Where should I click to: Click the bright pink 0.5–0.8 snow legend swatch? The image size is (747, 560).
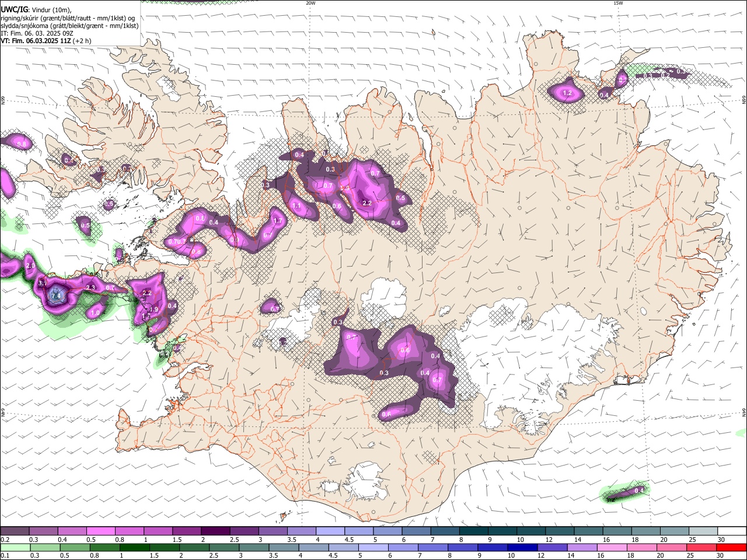click(100, 531)
